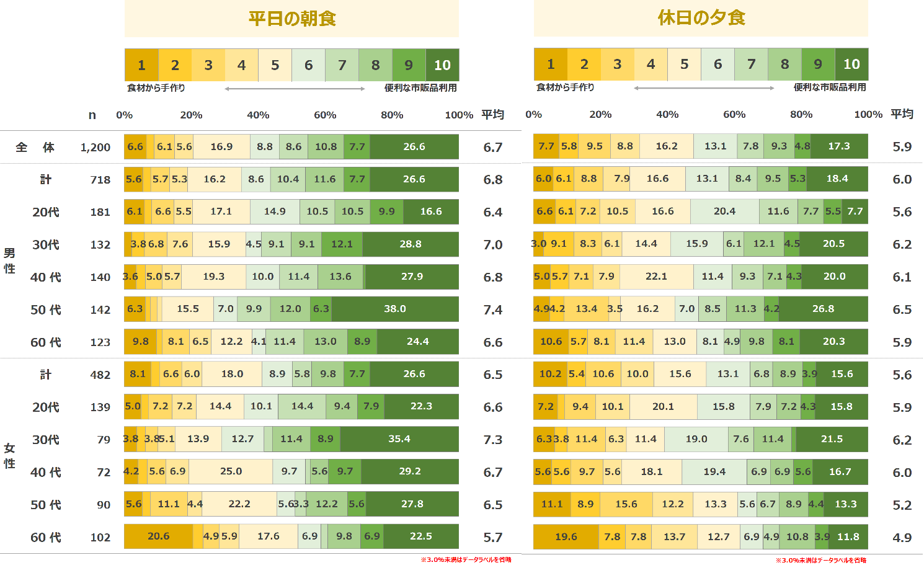Click the 休日の夕食 chart title
Viewport: 924px width, 578px height.
(701, 18)
